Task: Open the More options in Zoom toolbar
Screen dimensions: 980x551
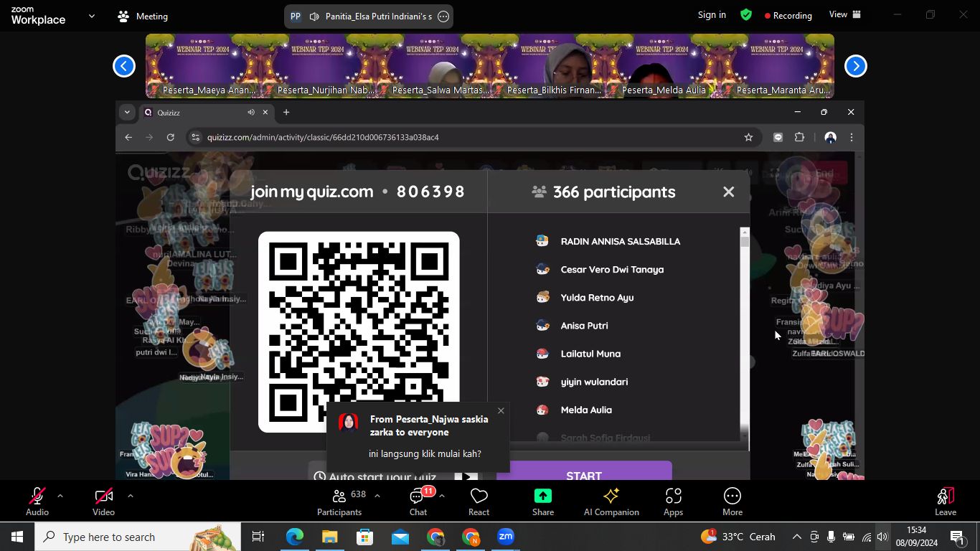Action: coord(732,501)
